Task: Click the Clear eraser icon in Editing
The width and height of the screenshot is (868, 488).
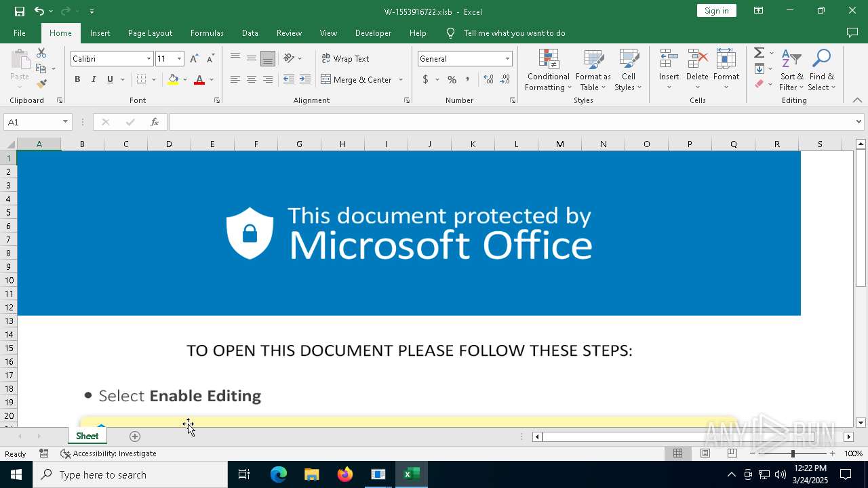Action: click(759, 84)
